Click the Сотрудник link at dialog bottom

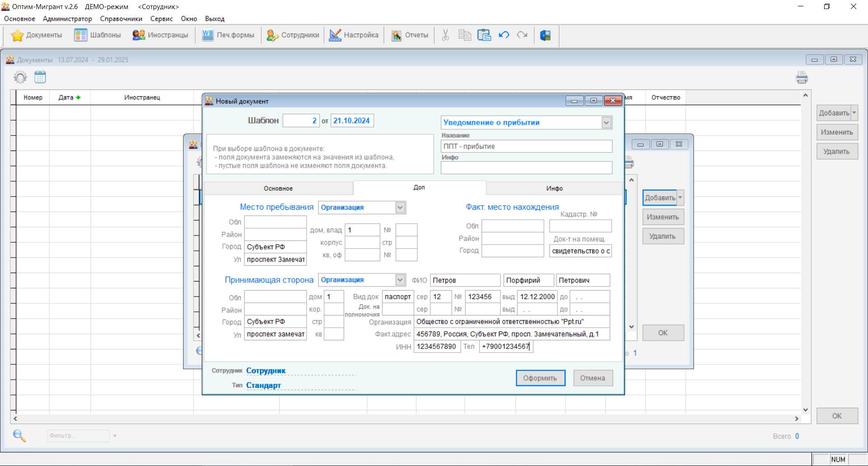pyautogui.click(x=266, y=371)
